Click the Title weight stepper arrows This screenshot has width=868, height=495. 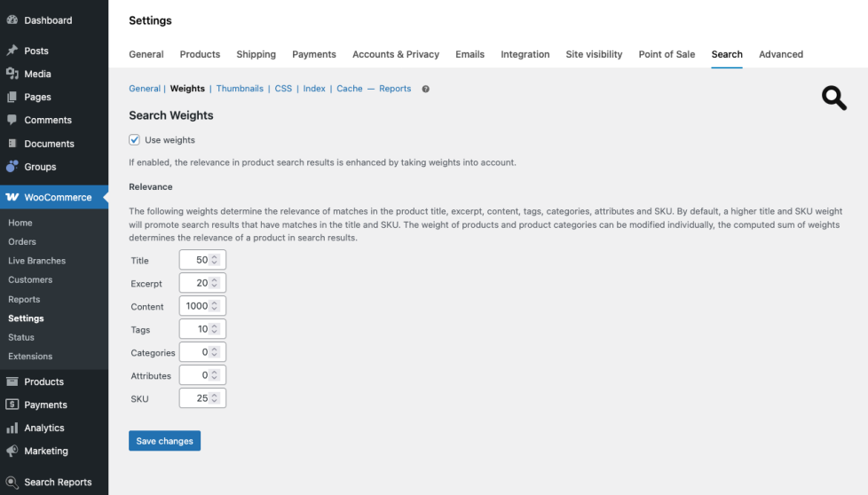(x=215, y=260)
